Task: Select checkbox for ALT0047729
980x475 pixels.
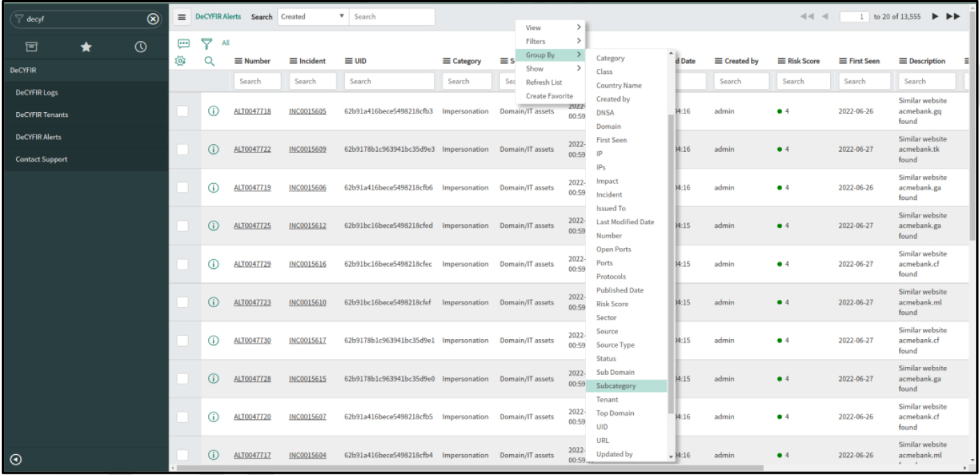Action: pos(182,264)
